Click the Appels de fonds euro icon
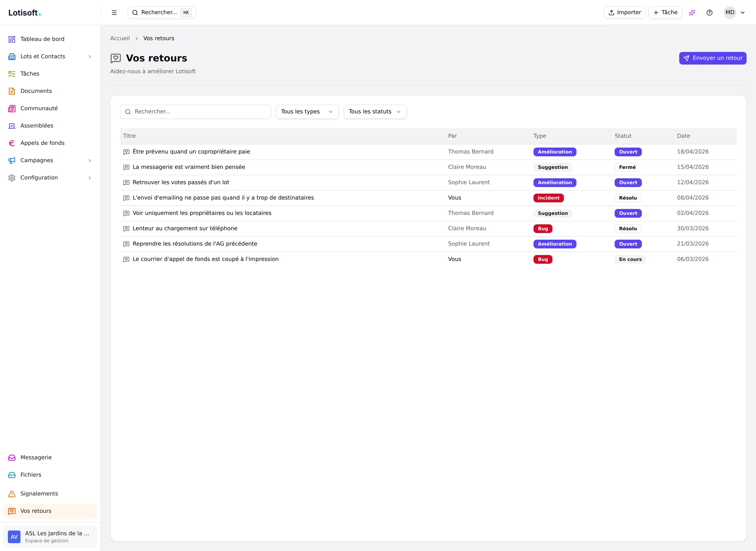 (12, 143)
